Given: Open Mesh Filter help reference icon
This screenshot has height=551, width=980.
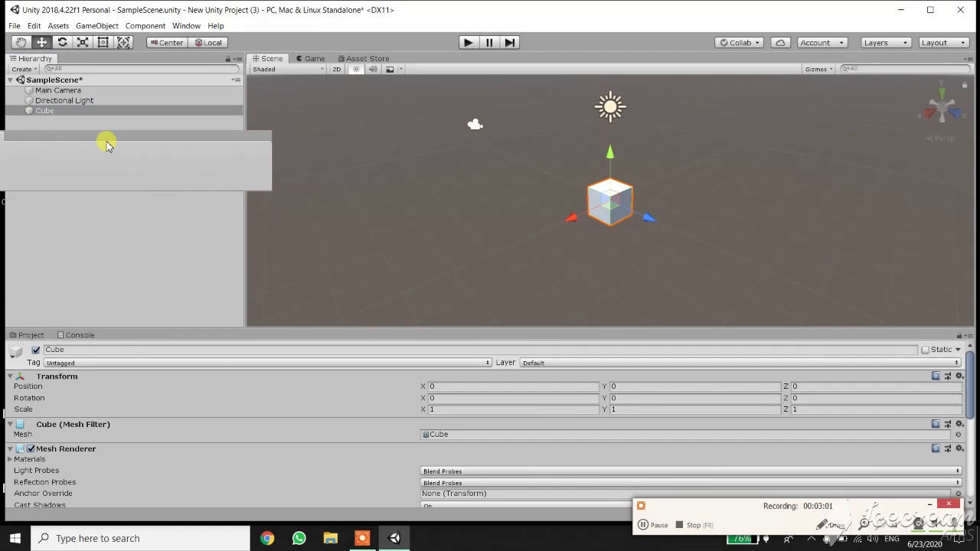Looking at the screenshot, I should 936,423.
